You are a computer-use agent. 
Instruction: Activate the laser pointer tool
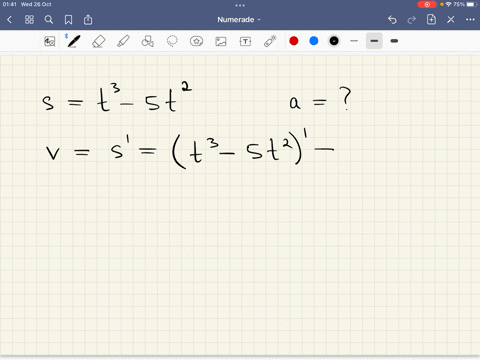tap(270, 41)
